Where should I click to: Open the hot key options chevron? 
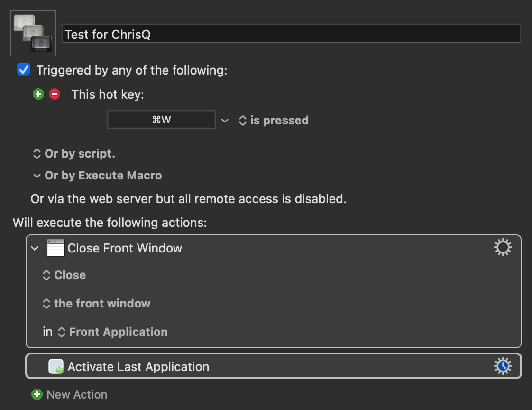225,121
